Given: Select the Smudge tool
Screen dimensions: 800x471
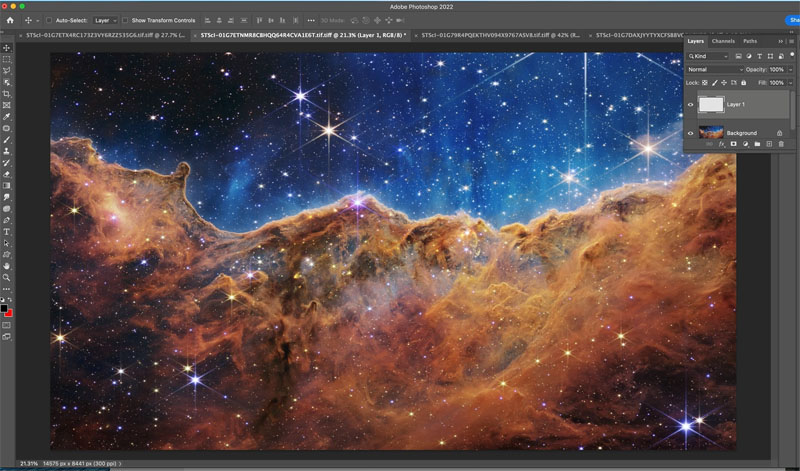Looking at the screenshot, I should pos(7,197).
